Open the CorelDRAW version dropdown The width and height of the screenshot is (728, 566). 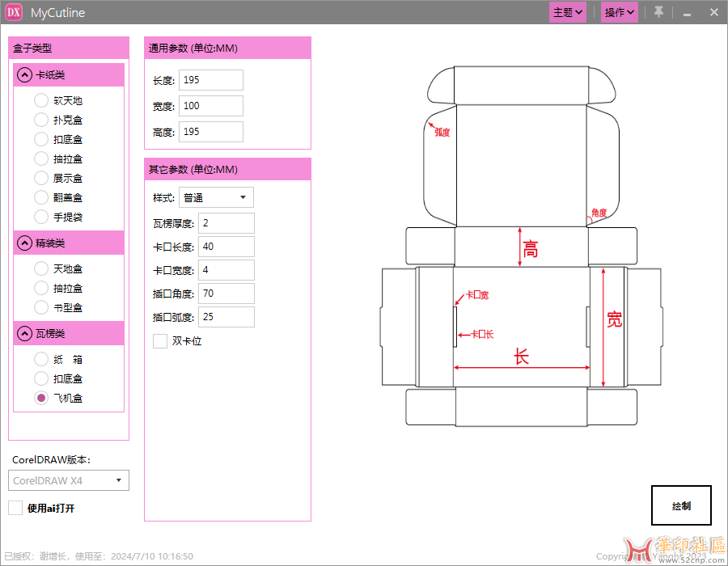[70, 480]
